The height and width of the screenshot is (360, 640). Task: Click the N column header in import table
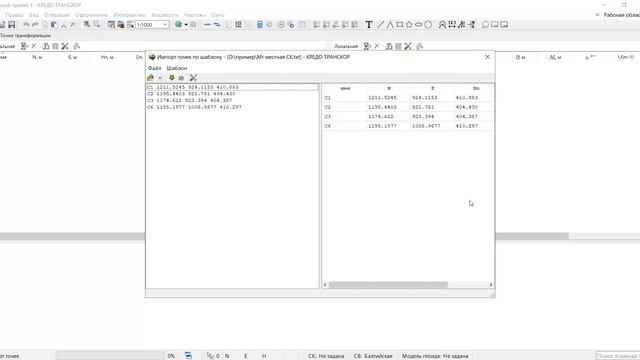click(x=389, y=88)
